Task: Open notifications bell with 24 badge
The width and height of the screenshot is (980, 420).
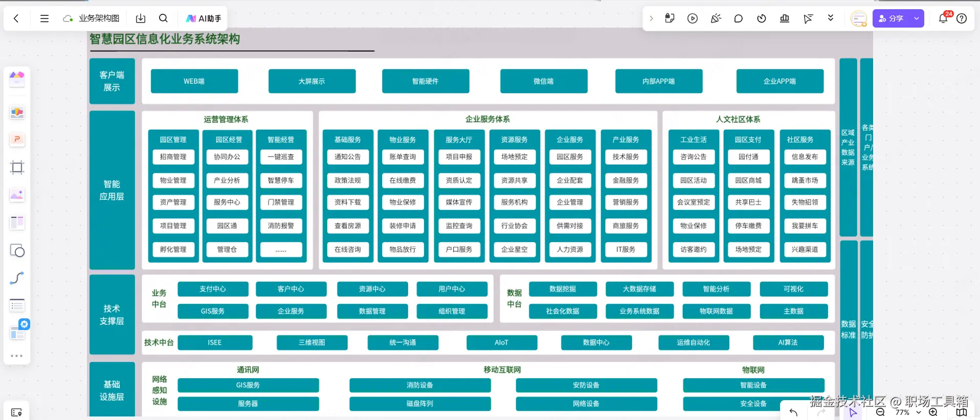Action: pos(943,18)
